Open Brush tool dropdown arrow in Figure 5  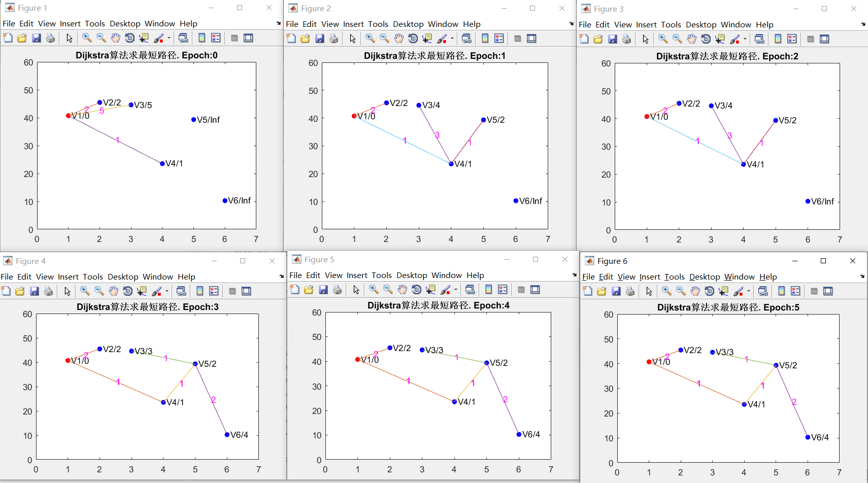[x=455, y=290]
